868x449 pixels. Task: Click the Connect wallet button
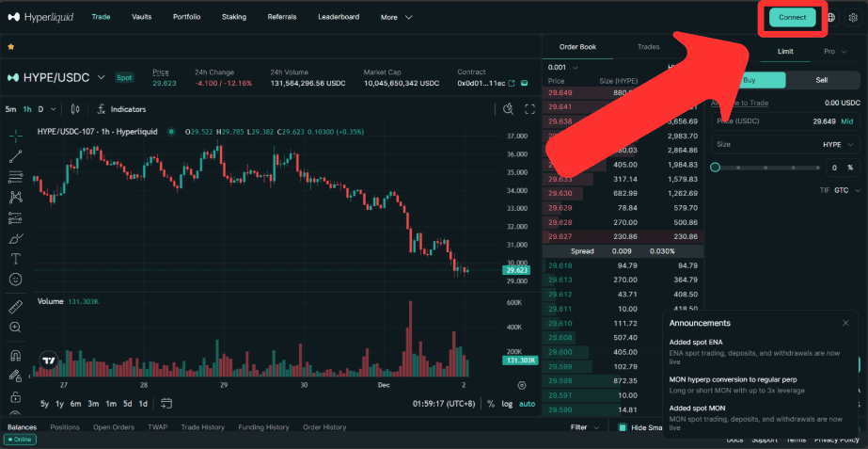pos(792,17)
